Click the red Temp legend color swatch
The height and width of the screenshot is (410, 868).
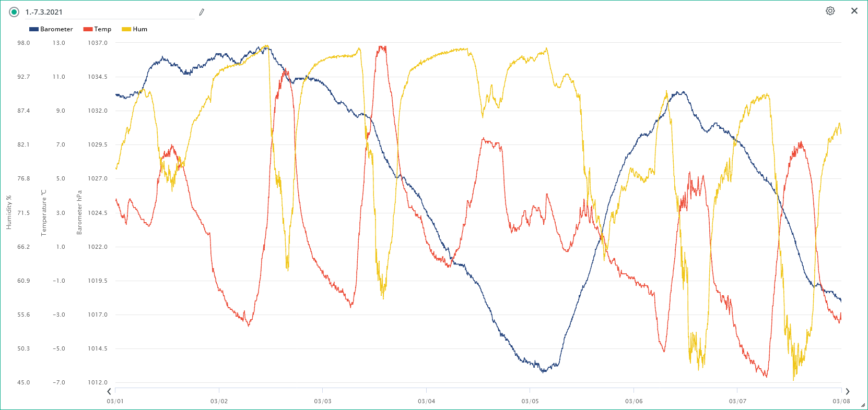coord(88,29)
